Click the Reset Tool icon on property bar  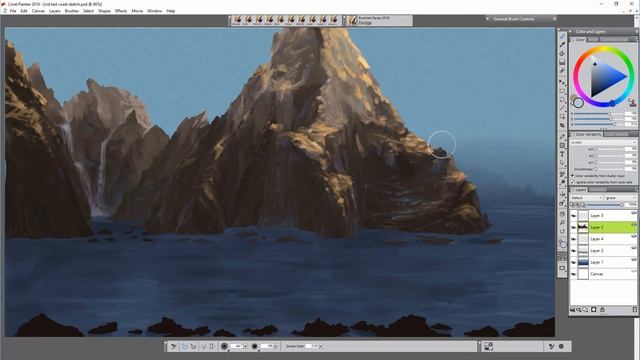tap(173, 346)
